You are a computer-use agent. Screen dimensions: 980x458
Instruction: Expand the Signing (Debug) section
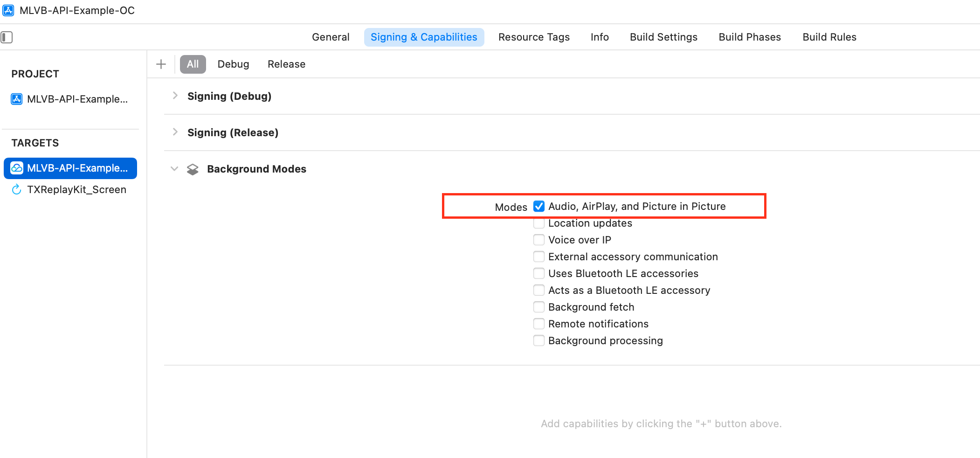175,96
